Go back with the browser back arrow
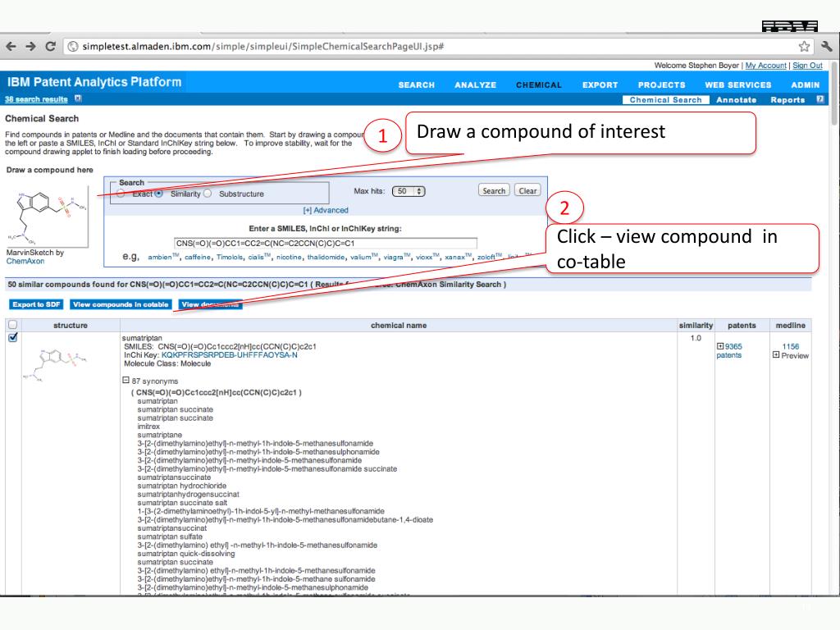 click(11, 47)
